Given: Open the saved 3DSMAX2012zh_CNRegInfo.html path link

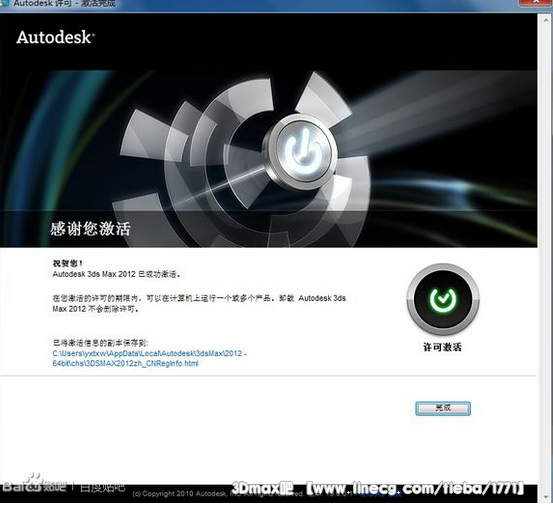Looking at the screenshot, I should 150,358.
